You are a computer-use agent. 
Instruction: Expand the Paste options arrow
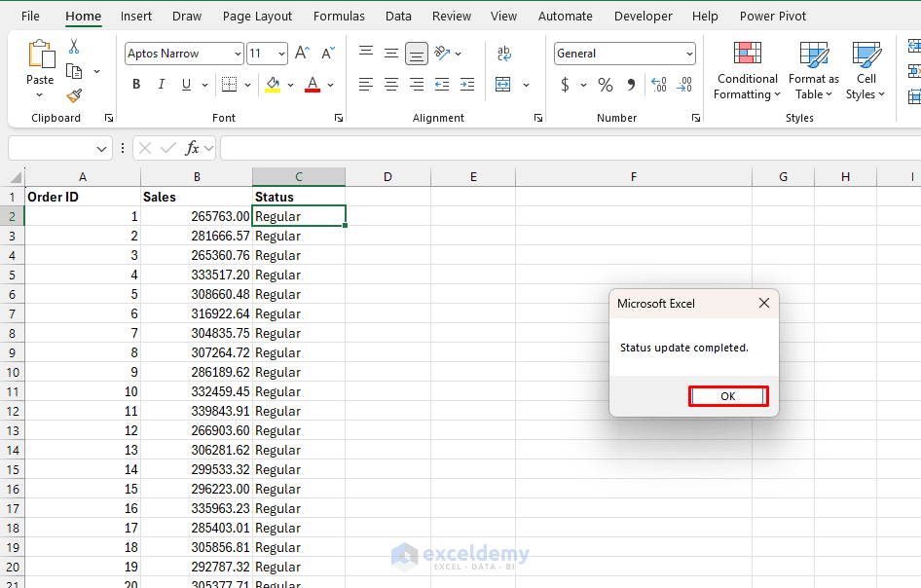click(x=39, y=95)
